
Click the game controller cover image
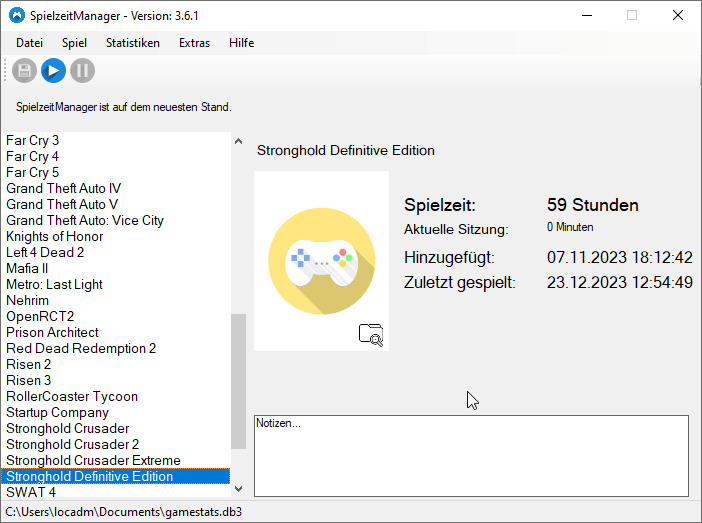(x=321, y=259)
